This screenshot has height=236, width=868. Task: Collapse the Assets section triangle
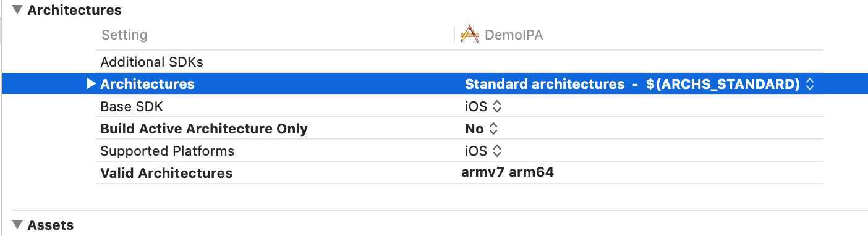coord(16,225)
